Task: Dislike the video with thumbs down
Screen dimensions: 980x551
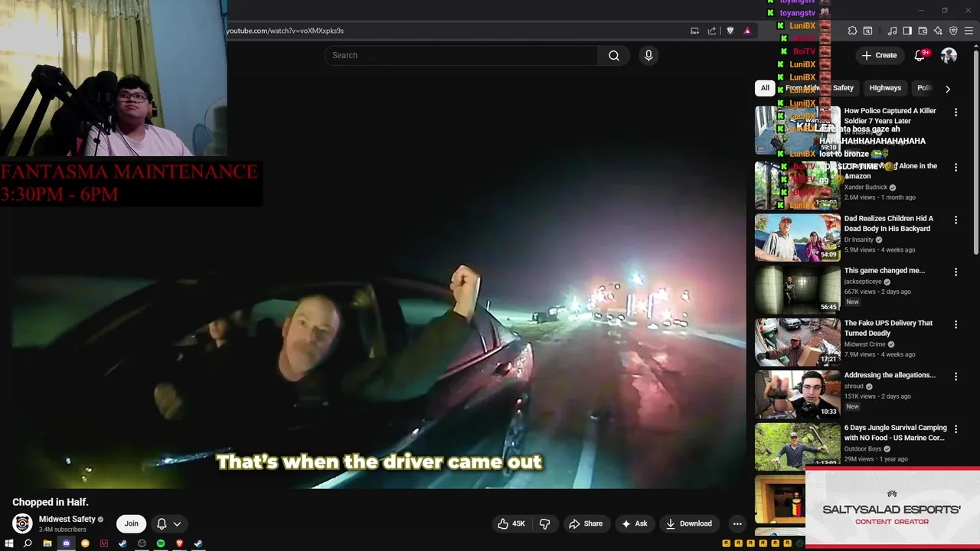Action: (x=545, y=523)
